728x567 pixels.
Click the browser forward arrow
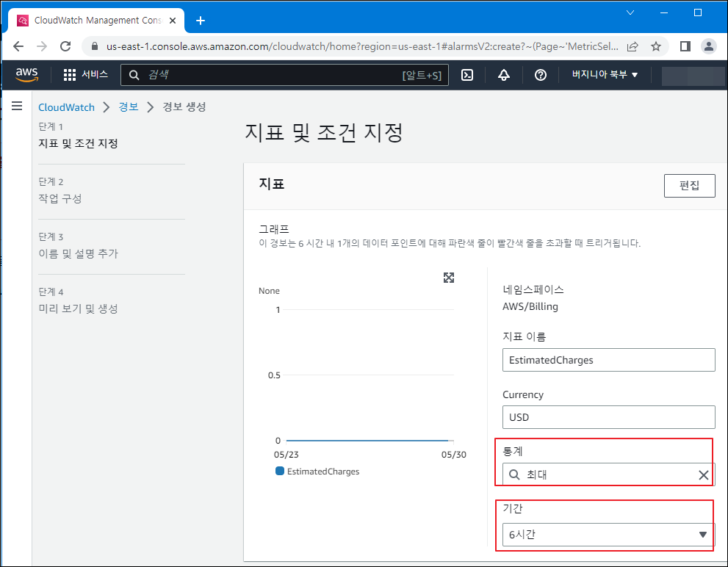42,46
